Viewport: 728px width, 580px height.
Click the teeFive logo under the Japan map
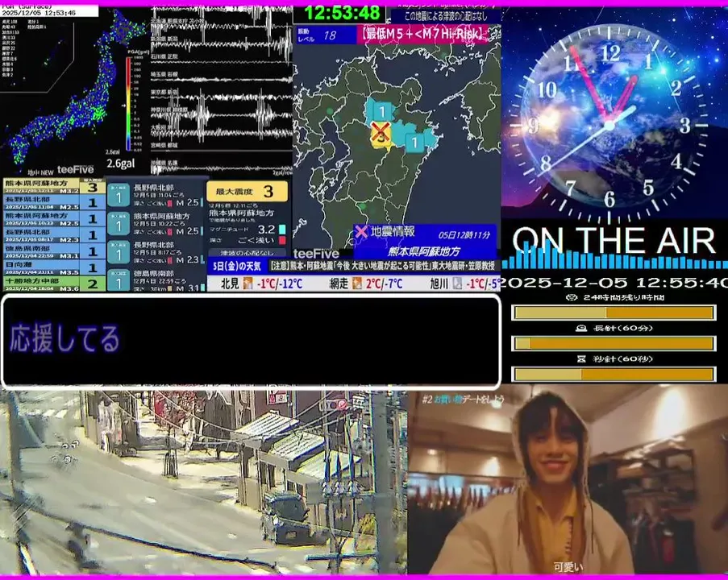pyautogui.click(x=75, y=170)
